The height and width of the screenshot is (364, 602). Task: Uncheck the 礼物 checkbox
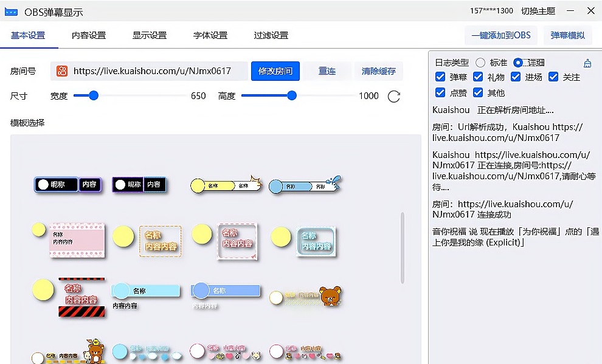pos(479,77)
